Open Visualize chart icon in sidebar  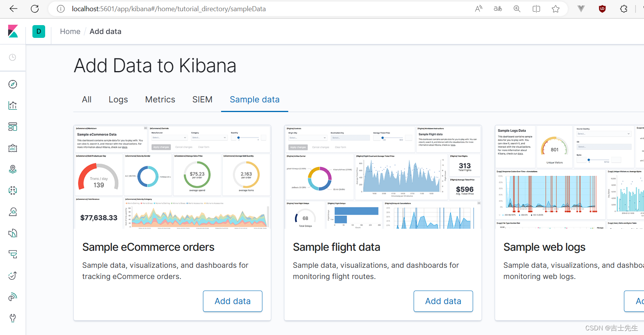click(13, 105)
